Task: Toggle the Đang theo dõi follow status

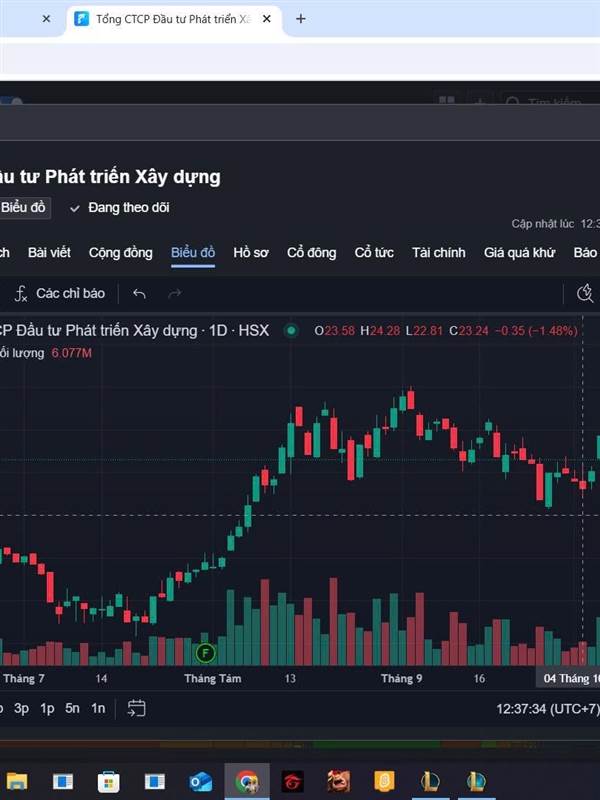Action: click(119, 207)
